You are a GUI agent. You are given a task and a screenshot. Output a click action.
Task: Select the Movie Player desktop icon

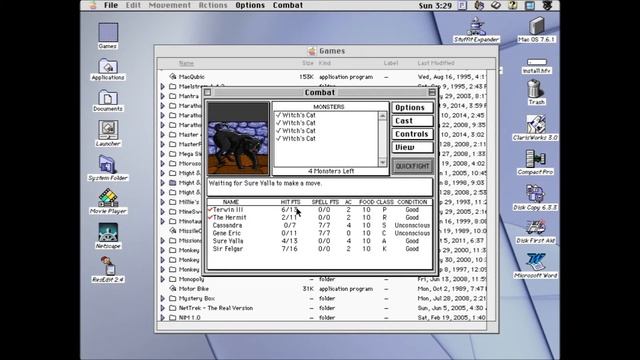tap(108, 198)
